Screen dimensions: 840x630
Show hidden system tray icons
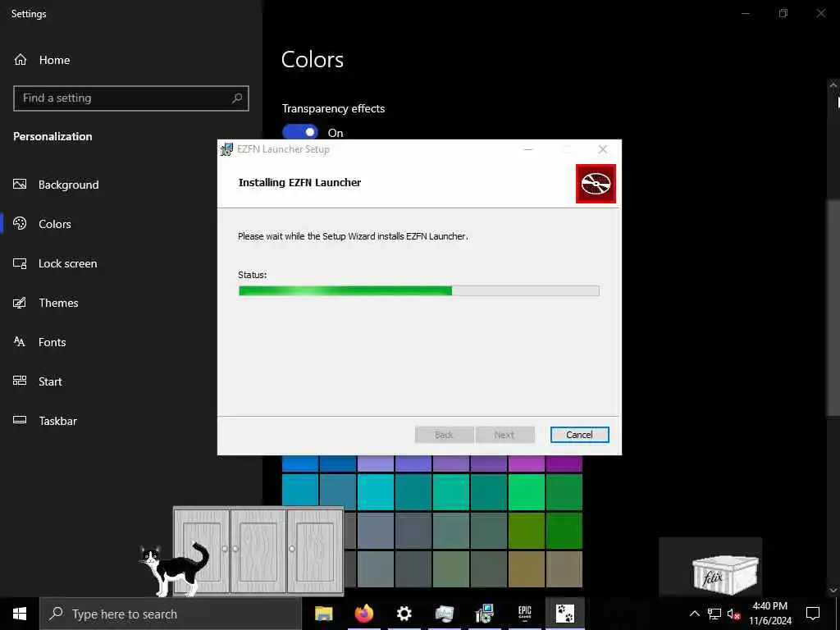[x=694, y=614]
